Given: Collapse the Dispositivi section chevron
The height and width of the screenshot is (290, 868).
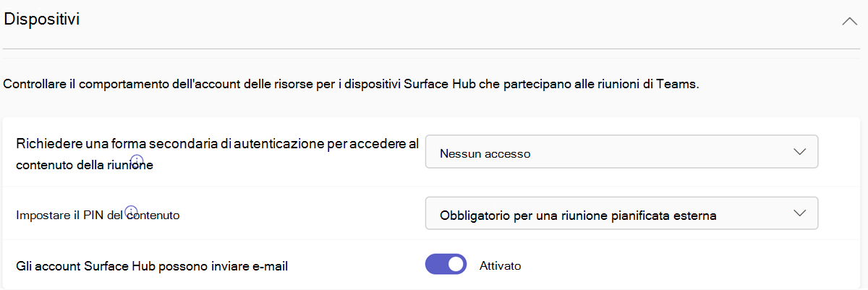Looking at the screenshot, I should click(849, 21).
